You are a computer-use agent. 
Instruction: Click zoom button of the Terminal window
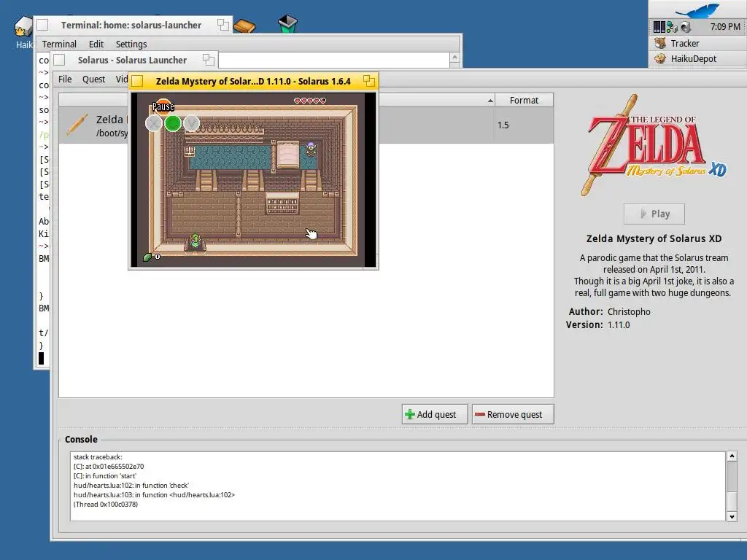point(223,25)
